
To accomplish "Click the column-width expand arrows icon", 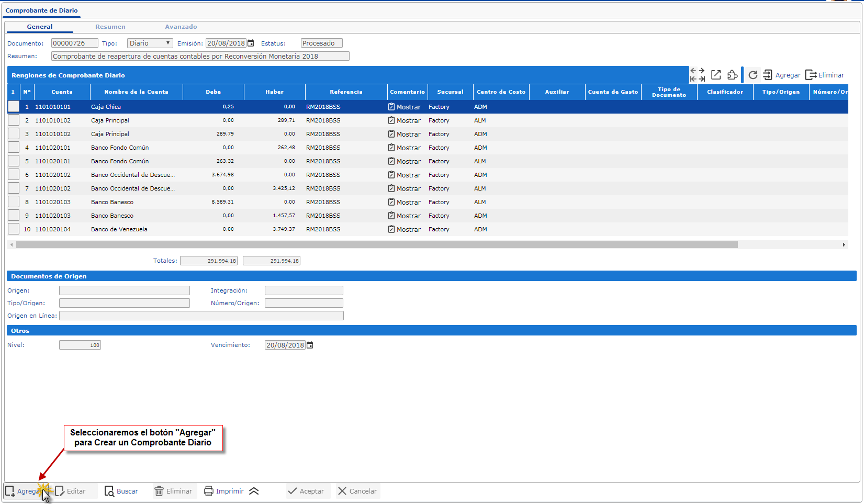I will click(697, 75).
